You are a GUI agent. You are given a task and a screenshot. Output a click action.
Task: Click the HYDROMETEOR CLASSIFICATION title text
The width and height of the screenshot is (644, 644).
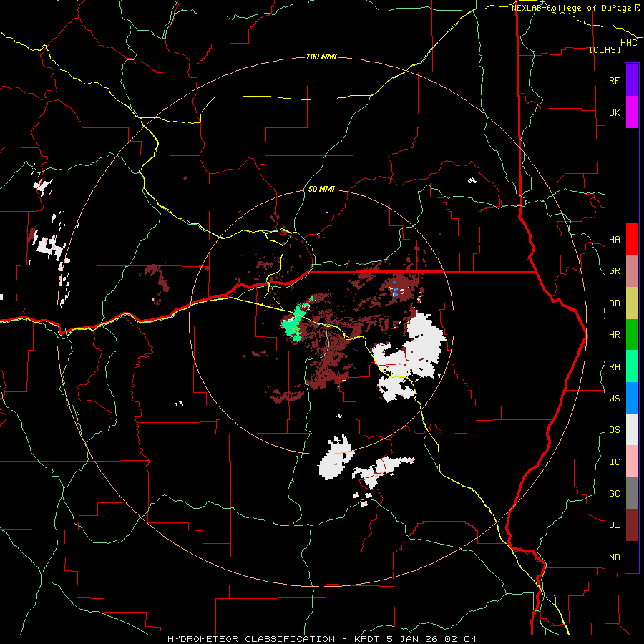(x=251, y=639)
